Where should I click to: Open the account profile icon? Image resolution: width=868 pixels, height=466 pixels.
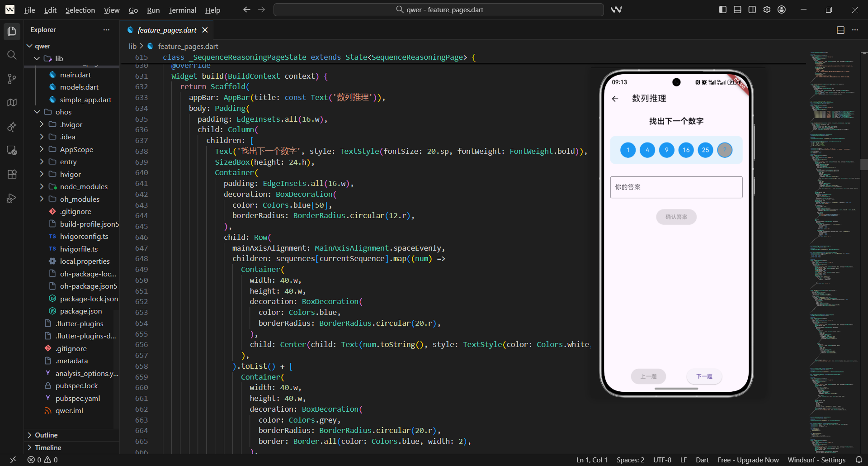pyautogui.click(x=782, y=10)
